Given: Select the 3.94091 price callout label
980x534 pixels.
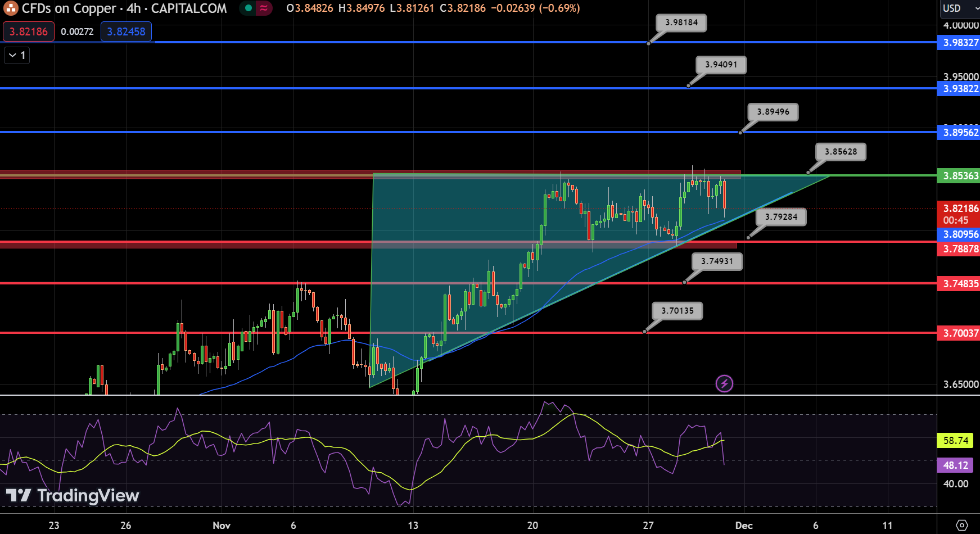Looking at the screenshot, I should coord(721,65).
